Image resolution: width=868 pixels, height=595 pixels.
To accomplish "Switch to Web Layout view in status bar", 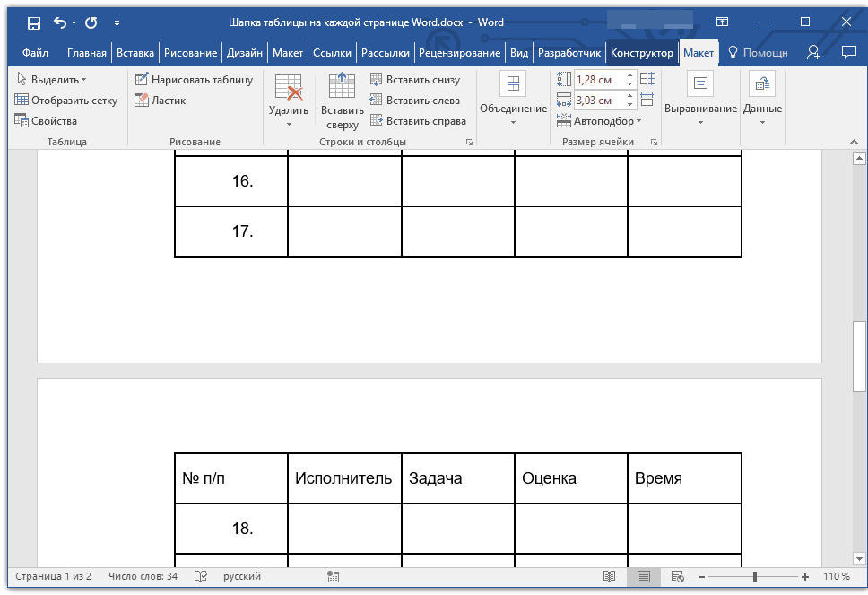I will click(x=678, y=576).
